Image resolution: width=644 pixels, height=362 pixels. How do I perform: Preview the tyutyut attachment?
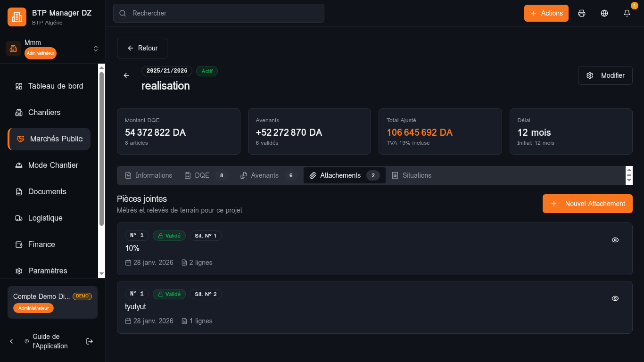click(x=615, y=298)
